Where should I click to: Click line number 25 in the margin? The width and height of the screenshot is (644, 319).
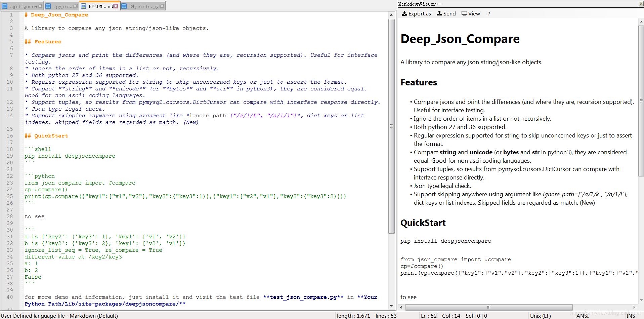[x=10, y=196]
